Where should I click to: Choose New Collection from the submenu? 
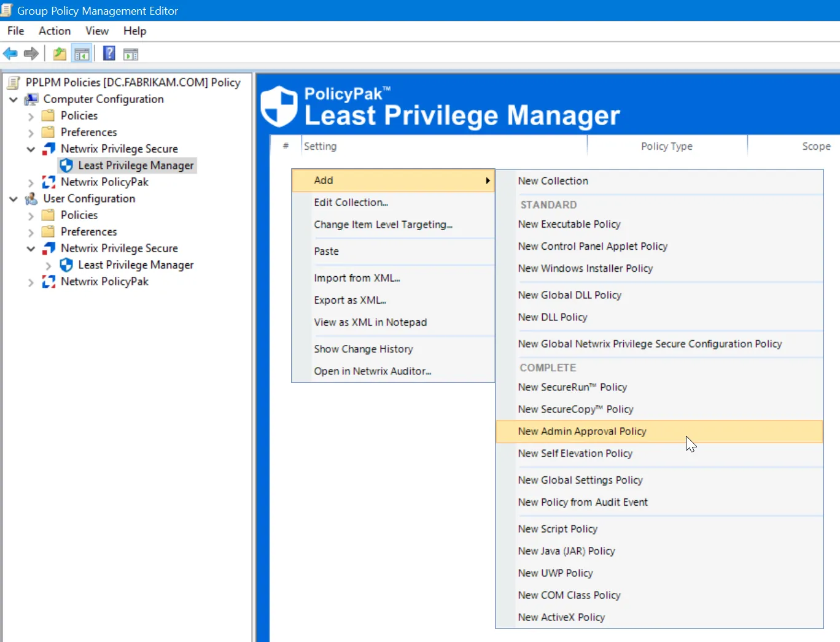[x=553, y=180]
